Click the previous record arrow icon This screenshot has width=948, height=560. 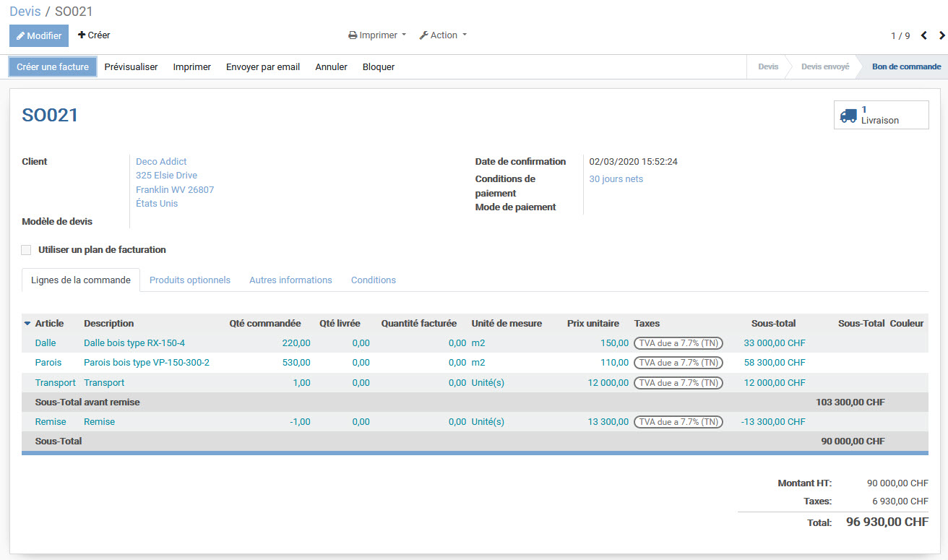click(x=923, y=35)
